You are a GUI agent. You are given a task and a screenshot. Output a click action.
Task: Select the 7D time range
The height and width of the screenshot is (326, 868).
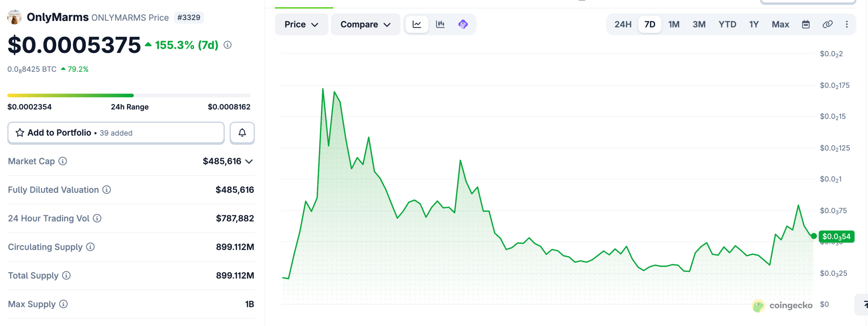(x=650, y=24)
